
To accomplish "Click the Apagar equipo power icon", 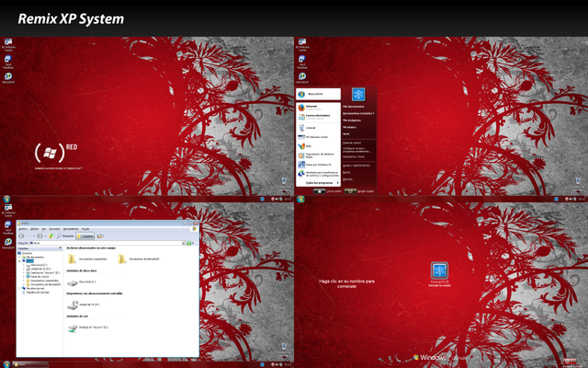I will (350, 191).
